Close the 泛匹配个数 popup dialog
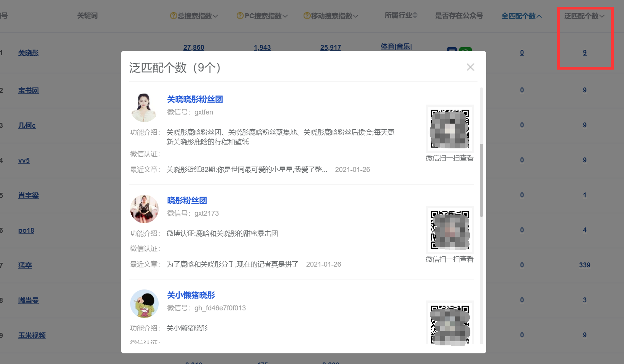Image resolution: width=624 pixels, height=364 pixels. point(471,67)
